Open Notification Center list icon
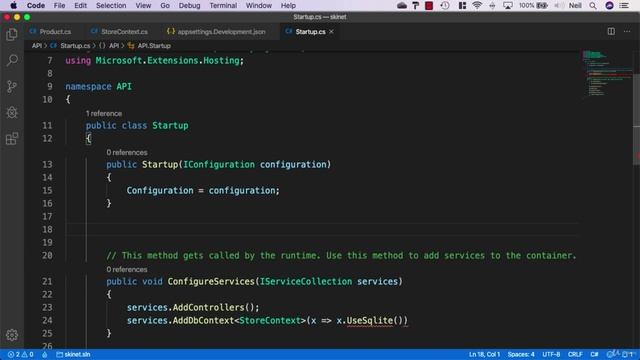 [x=624, y=5]
